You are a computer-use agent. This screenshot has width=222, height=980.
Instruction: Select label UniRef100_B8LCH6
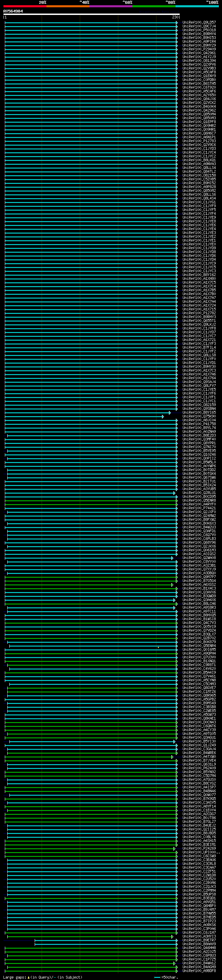pos(199,604)
